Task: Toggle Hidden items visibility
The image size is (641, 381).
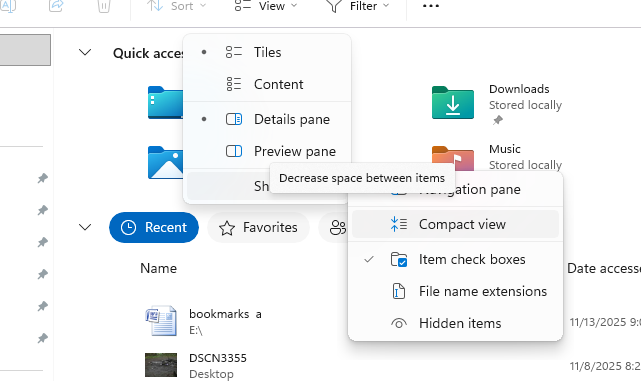Action: click(455, 323)
